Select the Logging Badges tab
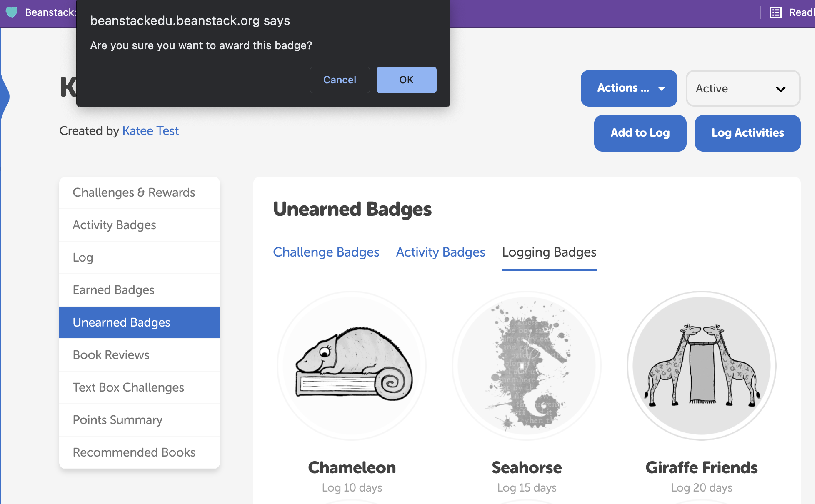815x504 pixels. tap(549, 252)
